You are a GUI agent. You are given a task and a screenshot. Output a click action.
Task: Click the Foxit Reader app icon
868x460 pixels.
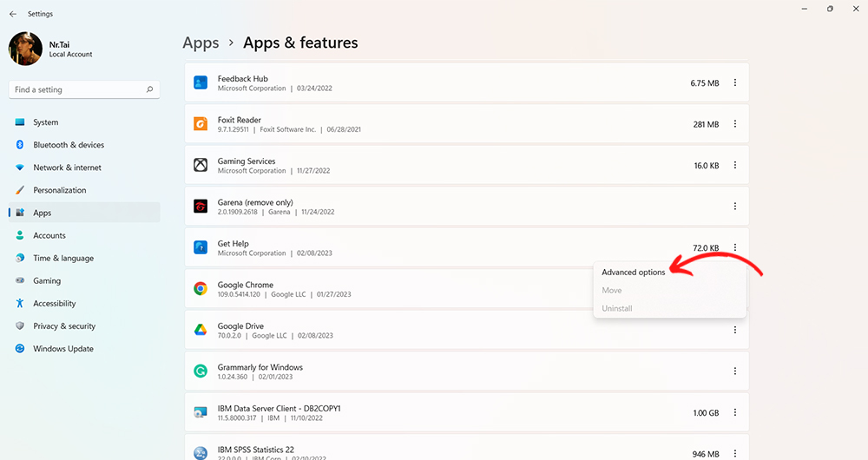click(201, 124)
